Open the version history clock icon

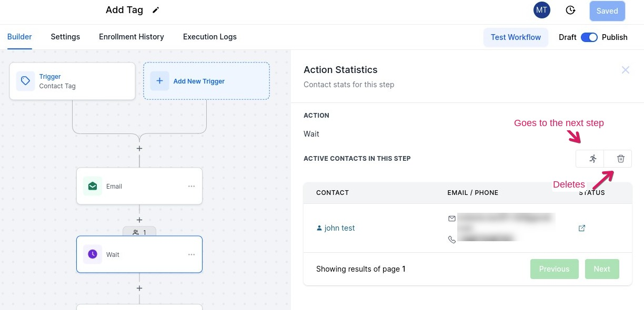(570, 11)
